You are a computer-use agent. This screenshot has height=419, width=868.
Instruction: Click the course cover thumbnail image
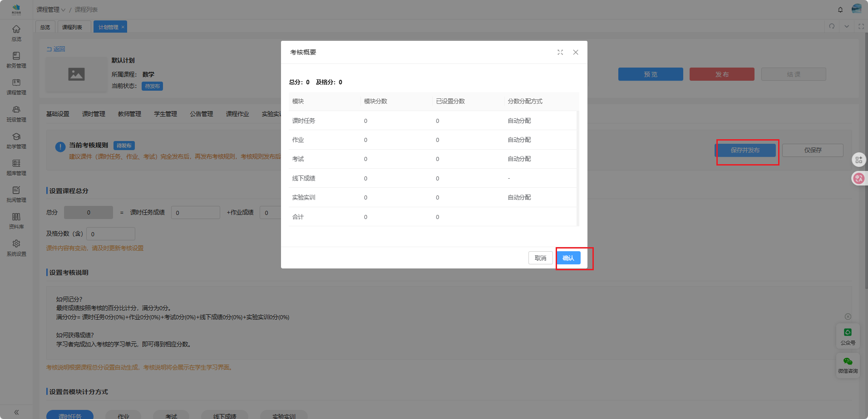(x=76, y=74)
